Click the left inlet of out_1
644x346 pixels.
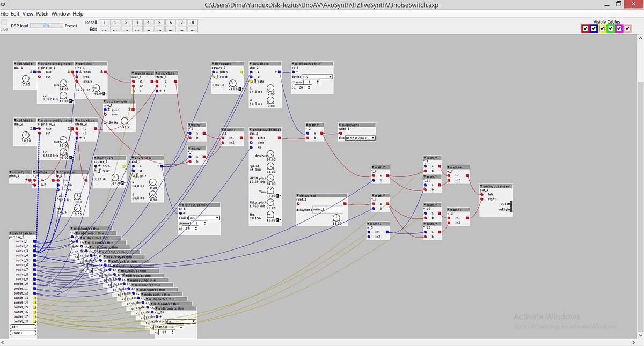pyautogui.click(x=483, y=194)
